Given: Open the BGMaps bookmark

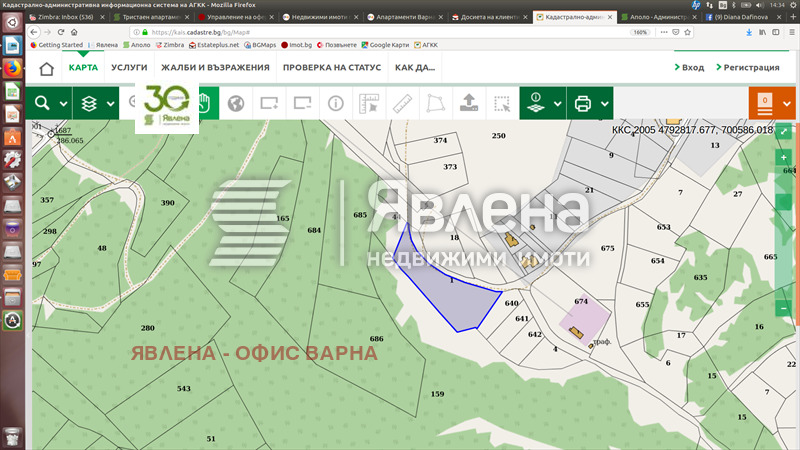Looking at the screenshot, I should (x=260, y=45).
